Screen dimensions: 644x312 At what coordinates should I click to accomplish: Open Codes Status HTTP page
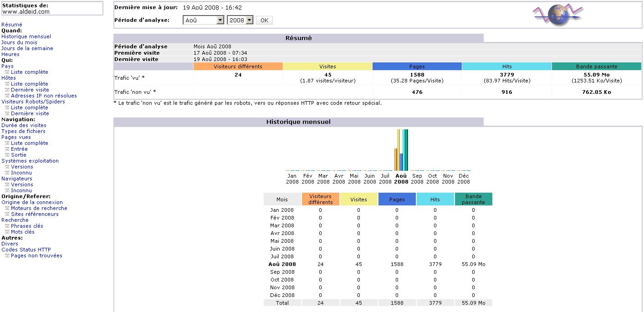coord(26,250)
